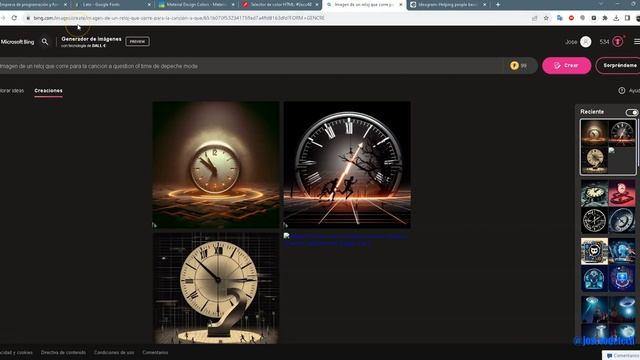Screen dimensions: 640x360
Task: Open the extensions puzzle icon
Action: [x=605, y=18]
